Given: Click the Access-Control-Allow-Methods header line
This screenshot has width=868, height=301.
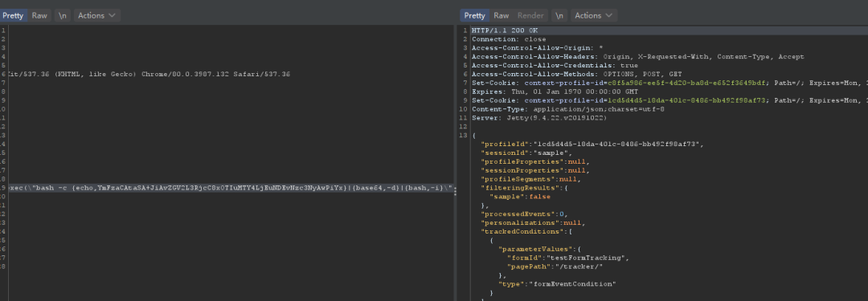Looking at the screenshot, I should click(x=577, y=74).
